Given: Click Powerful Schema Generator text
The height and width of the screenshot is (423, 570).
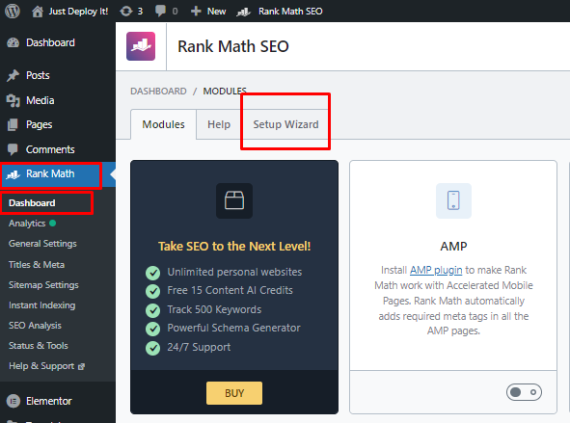Looking at the screenshot, I should pyautogui.click(x=234, y=328).
